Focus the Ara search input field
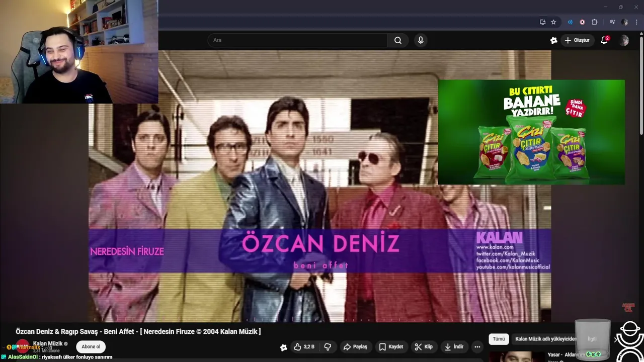The width and height of the screenshot is (644, 362). coord(297,40)
